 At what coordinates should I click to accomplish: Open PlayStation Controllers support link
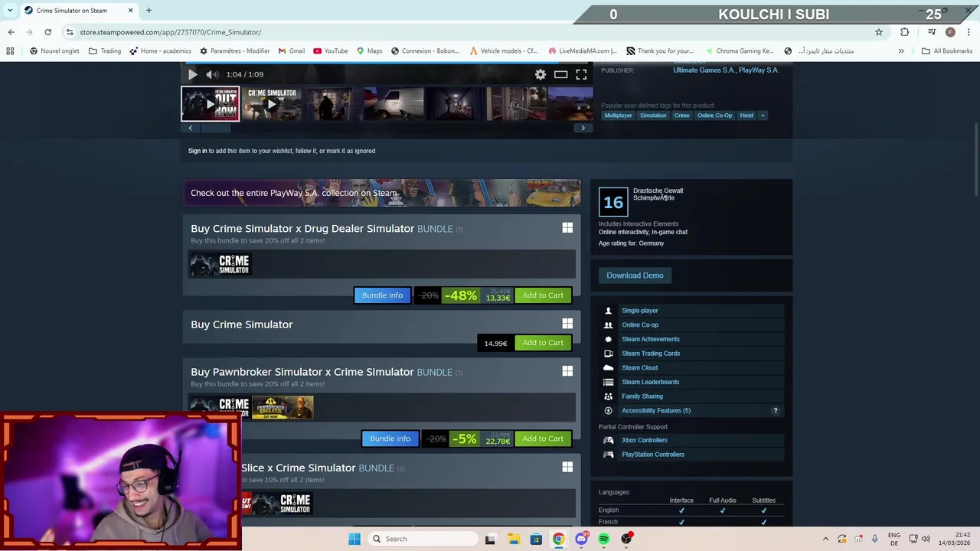coord(653,455)
